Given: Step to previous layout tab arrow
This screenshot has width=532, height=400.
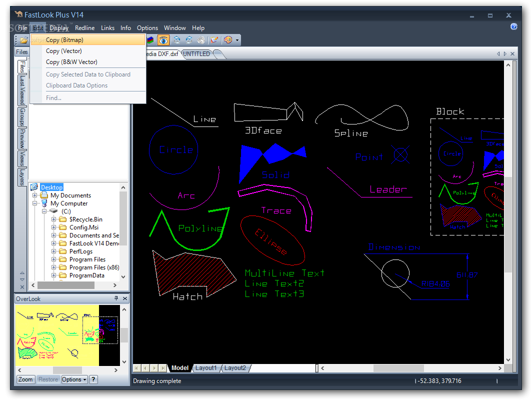Looking at the screenshot, I should tap(145, 368).
